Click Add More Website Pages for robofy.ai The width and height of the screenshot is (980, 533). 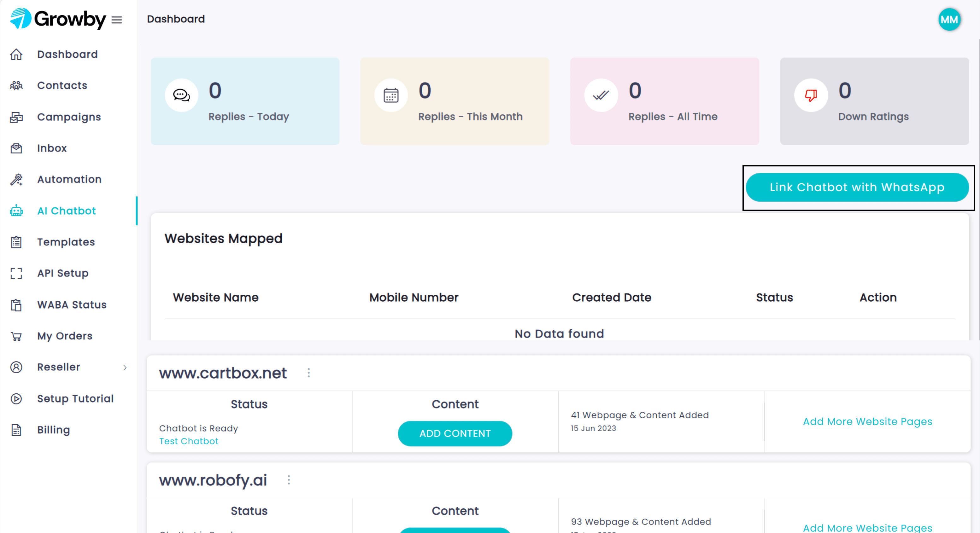tap(867, 528)
